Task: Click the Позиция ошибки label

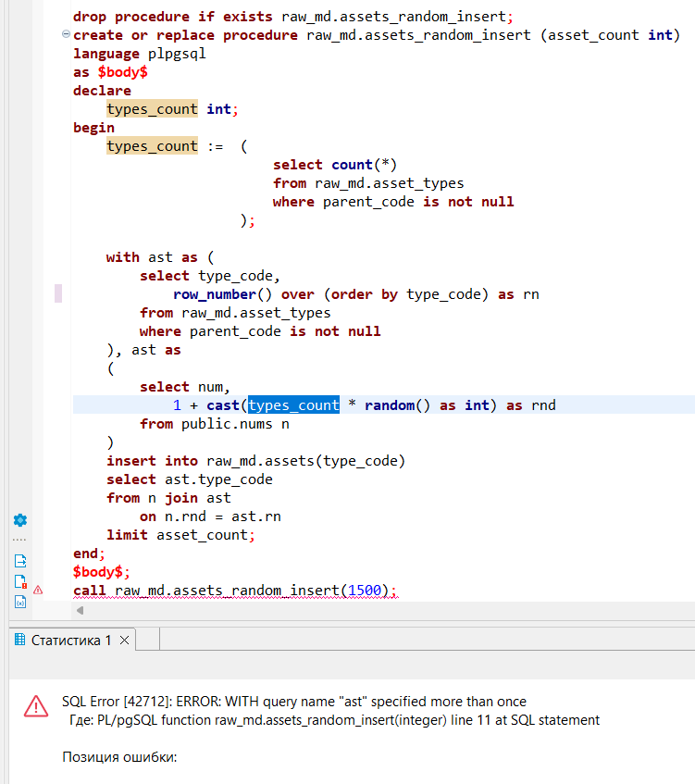Action: coord(118,757)
